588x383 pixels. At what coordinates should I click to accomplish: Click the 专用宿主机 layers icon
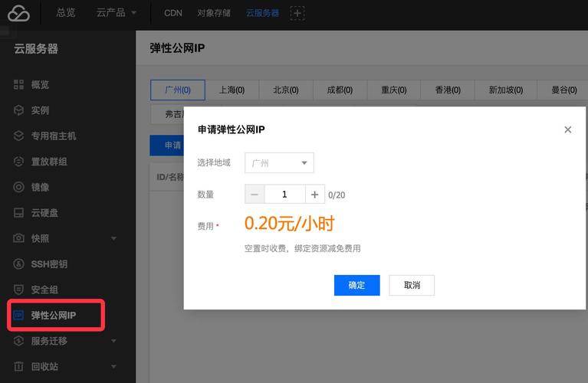(18, 136)
